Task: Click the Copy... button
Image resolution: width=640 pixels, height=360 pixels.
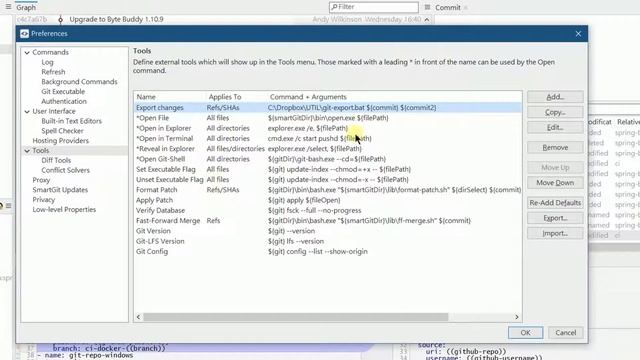Action: [555, 112]
